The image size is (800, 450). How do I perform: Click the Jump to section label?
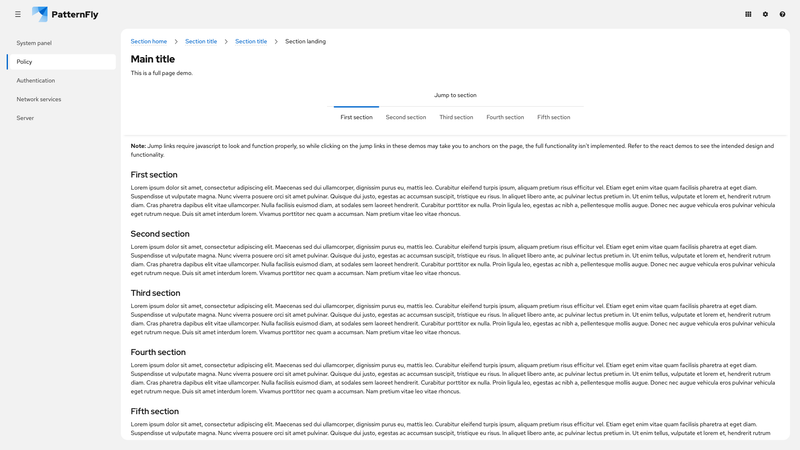tap(455, 95)
